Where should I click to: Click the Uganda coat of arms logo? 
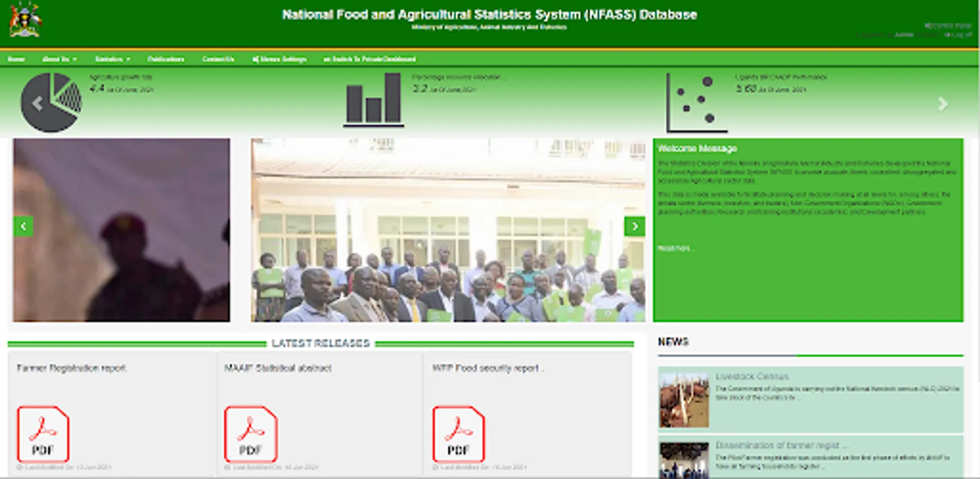[x=26, y=19]
